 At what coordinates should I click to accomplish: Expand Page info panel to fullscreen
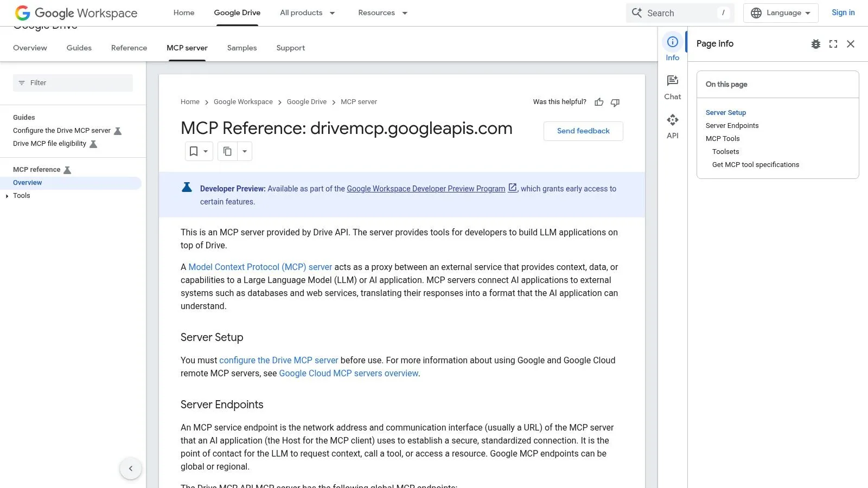833,44
